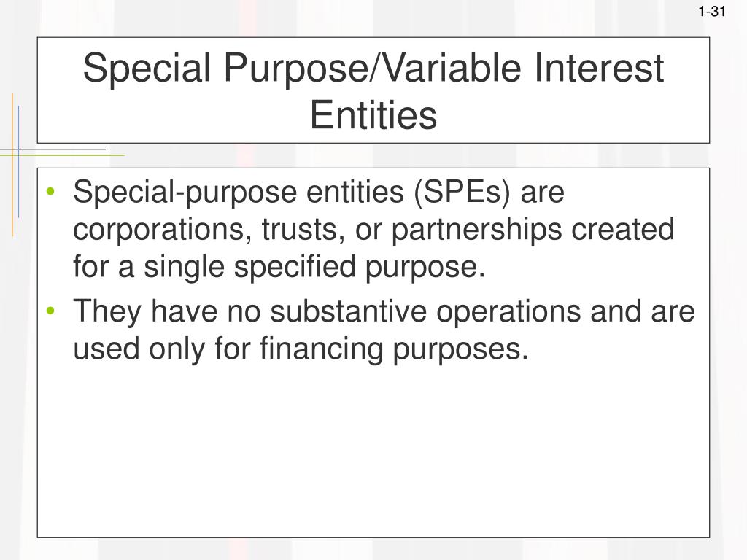
Task: Click the word "financing" in second bullet
Action: tap(322, 349)
